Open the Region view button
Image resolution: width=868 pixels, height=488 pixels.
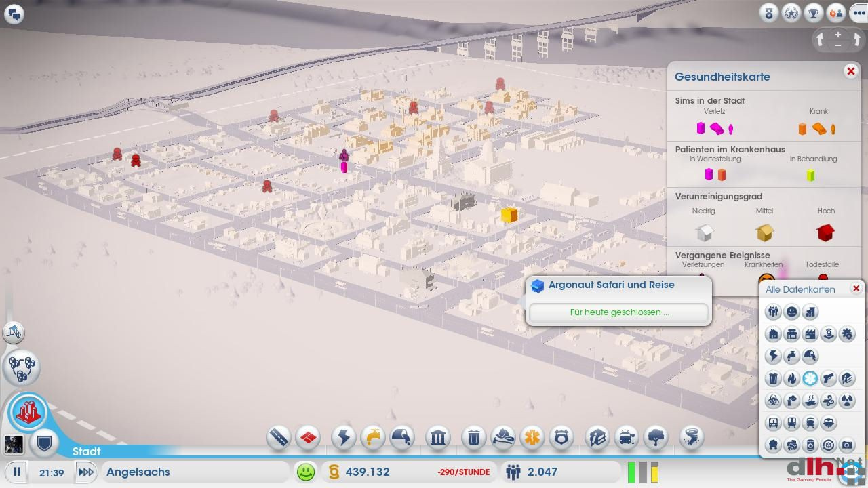point(22,367)
